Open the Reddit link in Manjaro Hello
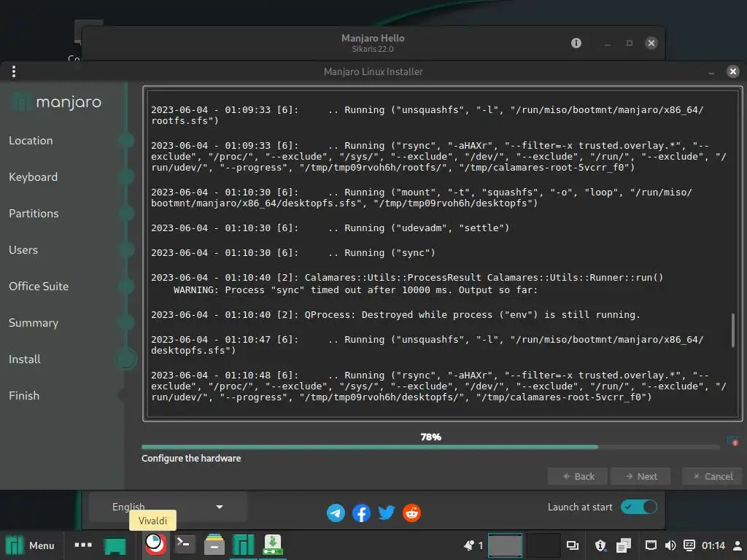 coord(411,513)
